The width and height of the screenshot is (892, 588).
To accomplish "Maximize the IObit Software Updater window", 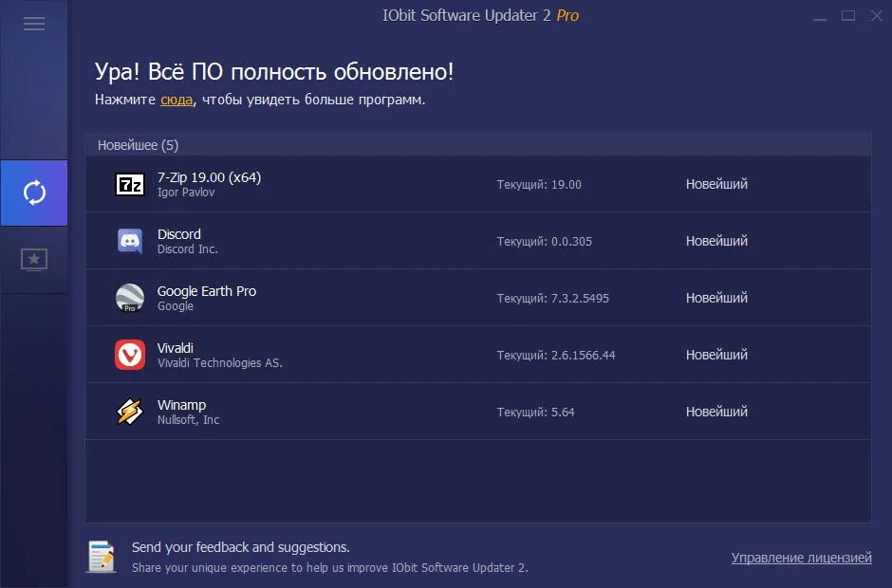I will [x=848, y=16].
